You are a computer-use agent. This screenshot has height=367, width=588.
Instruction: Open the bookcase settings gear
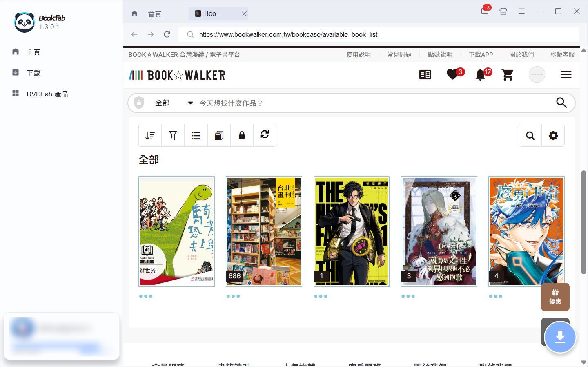[x=553, y=135]
